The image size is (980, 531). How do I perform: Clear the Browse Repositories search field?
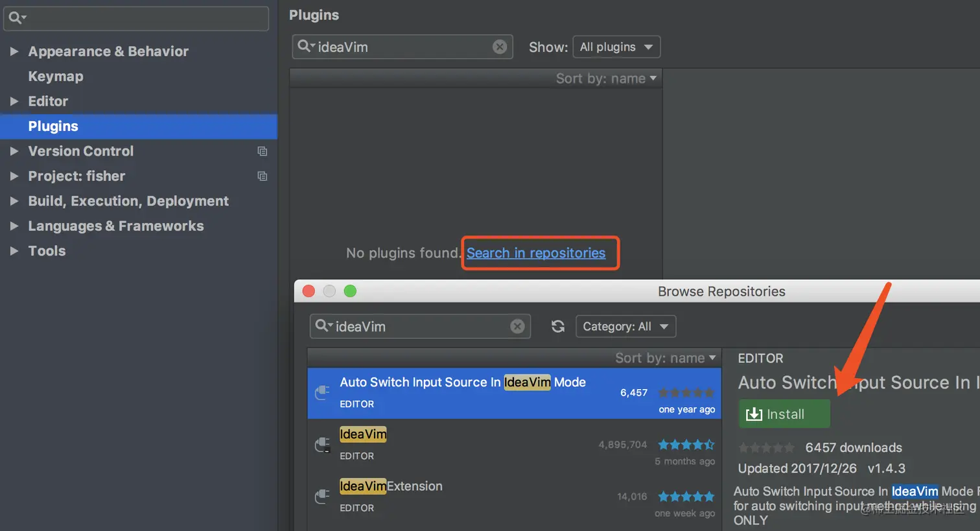517,326
